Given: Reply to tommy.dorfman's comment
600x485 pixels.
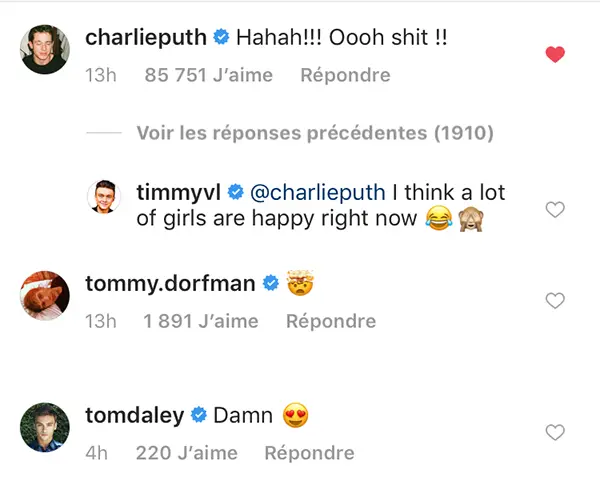Looking at the screenshot, I should [331, 321].
